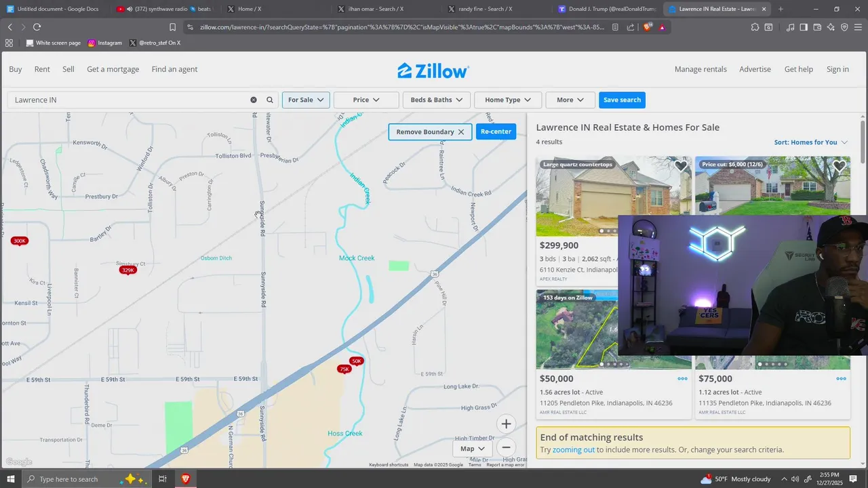
Task: Open the music note playlist icon
Action: 790,27
